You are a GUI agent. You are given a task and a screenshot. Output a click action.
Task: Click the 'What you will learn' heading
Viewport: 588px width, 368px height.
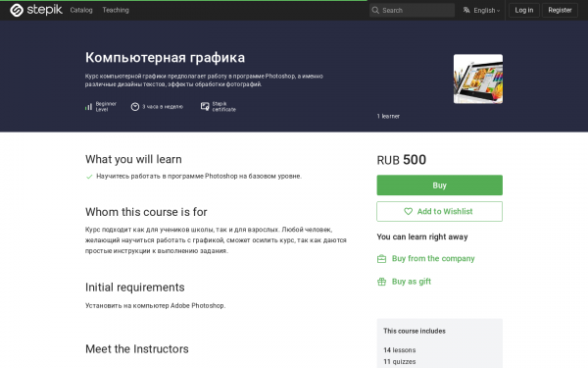click(x=133, y=159)
